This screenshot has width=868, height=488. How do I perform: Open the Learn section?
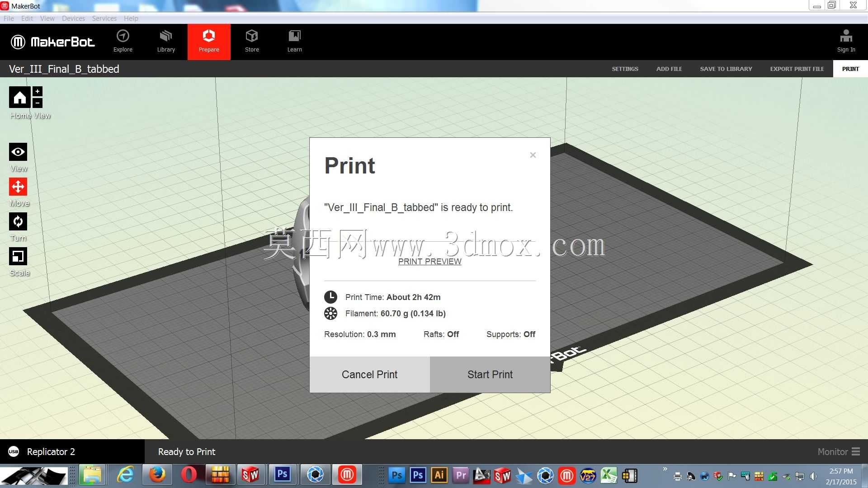tap(295, 42)
